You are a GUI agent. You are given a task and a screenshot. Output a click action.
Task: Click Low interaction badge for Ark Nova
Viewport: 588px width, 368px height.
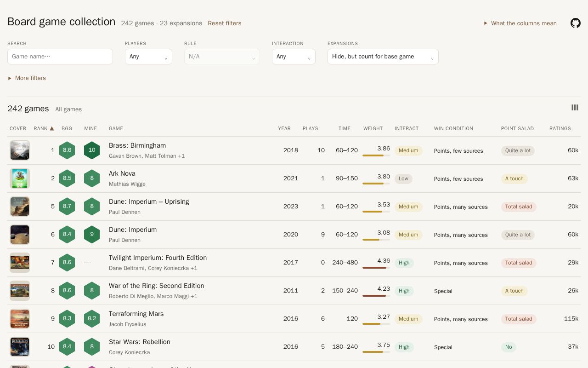tap(403, 178)
